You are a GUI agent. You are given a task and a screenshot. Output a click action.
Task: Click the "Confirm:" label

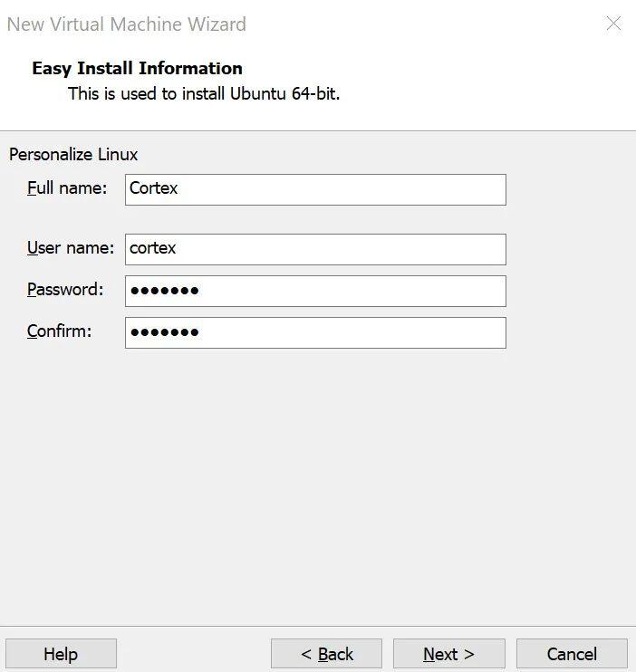point(60,331)
